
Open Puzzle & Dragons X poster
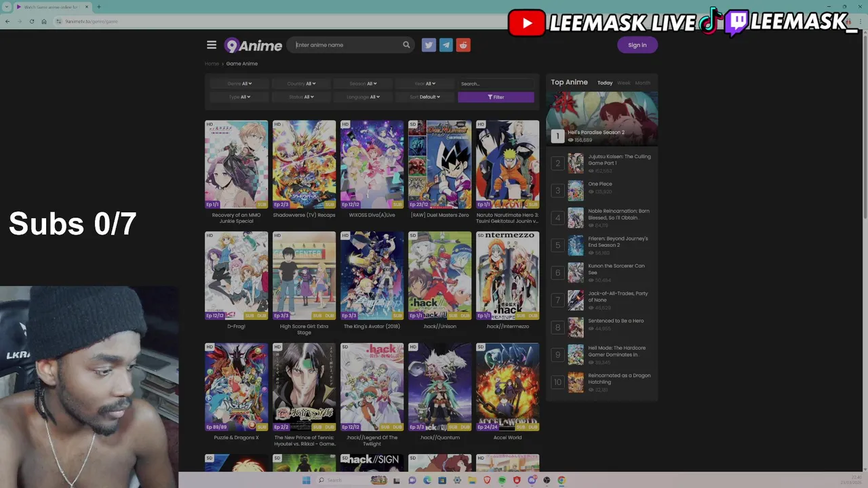click(236, 386)
